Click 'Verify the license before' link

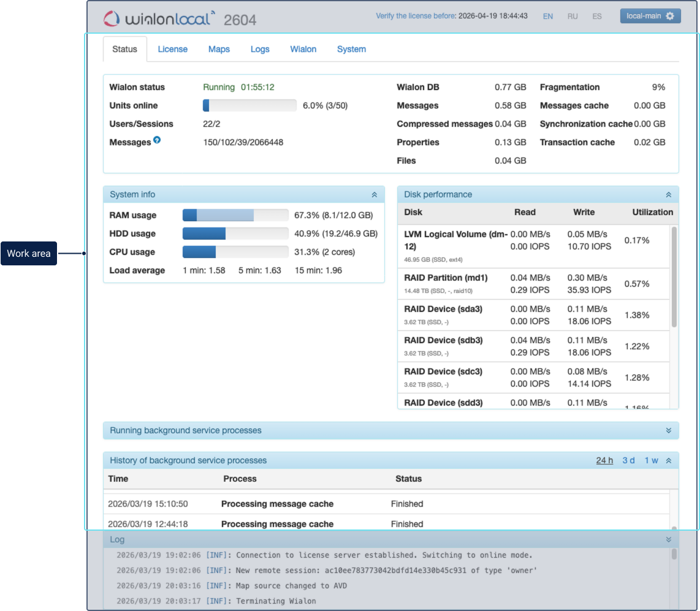click(415, 16)
